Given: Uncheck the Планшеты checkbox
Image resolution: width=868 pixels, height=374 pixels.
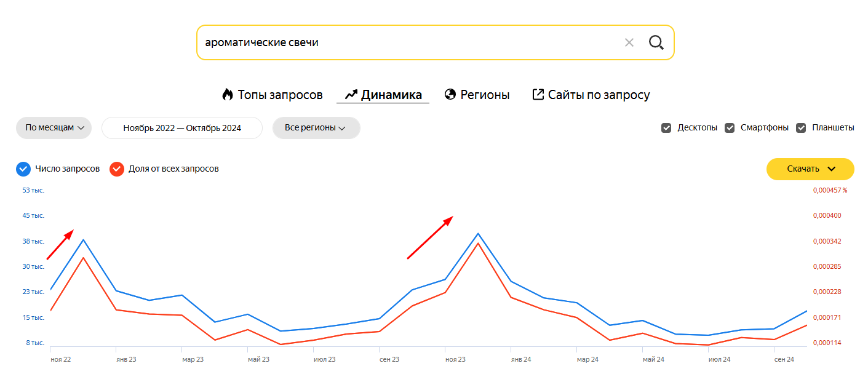Looking at the screenshot, I should click(802, 128).
